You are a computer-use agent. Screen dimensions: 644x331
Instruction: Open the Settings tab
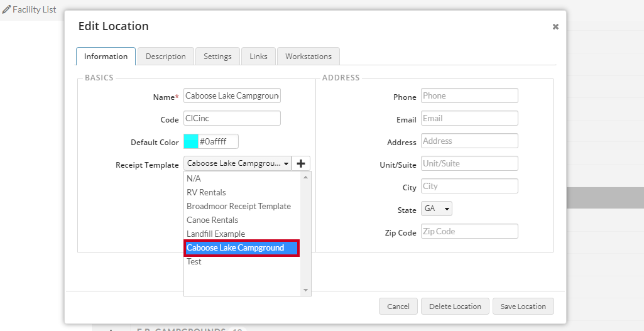pos(217,57)
